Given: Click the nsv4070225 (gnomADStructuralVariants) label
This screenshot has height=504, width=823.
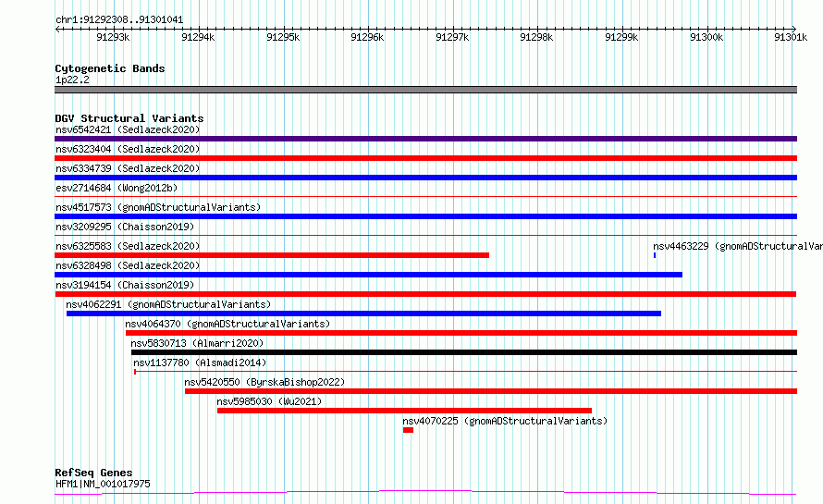Looking at the screenshot, I should pyautogui.click(x=505, y=421).
